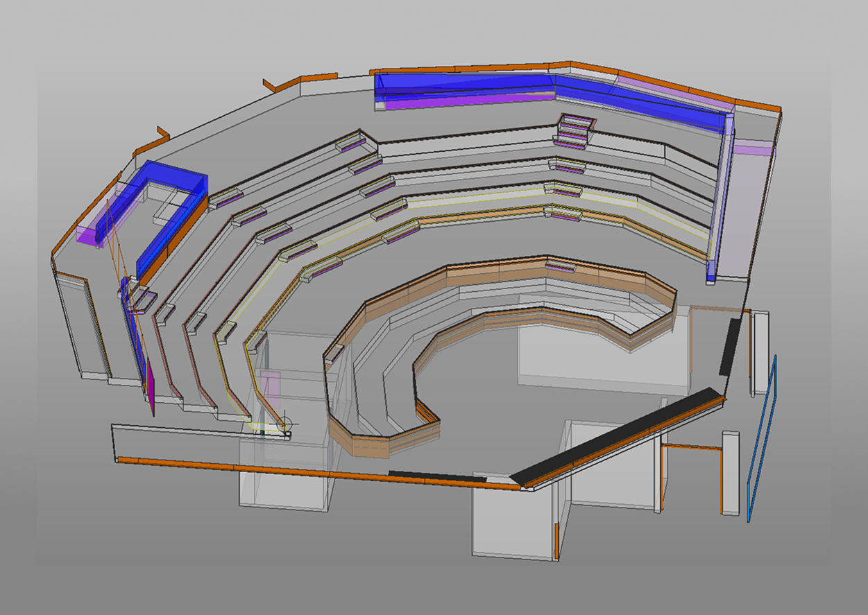Viewport: 868px width, 615px height.
Task: Click the white rectangular pillar at far right
Action: [730, 473]
